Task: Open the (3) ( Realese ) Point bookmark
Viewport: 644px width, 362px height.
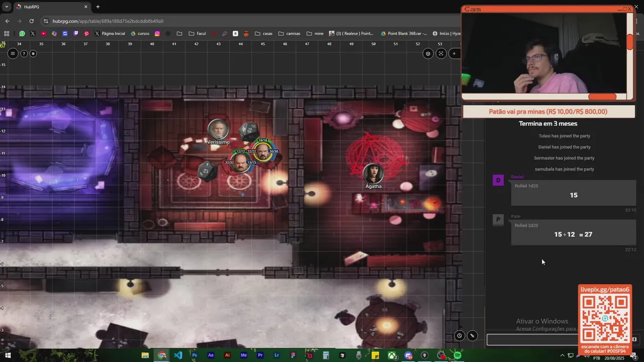Action: point(351,34)
